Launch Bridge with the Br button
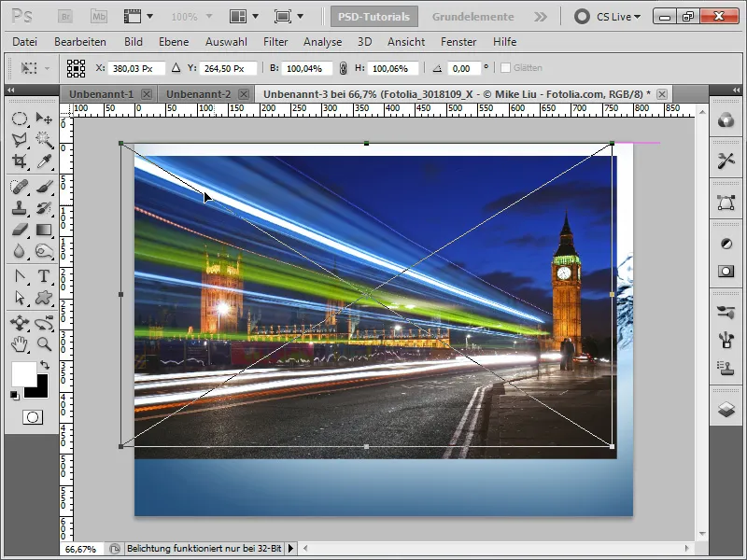This screenshot has height=560, width=747. (x=65, y=17)
